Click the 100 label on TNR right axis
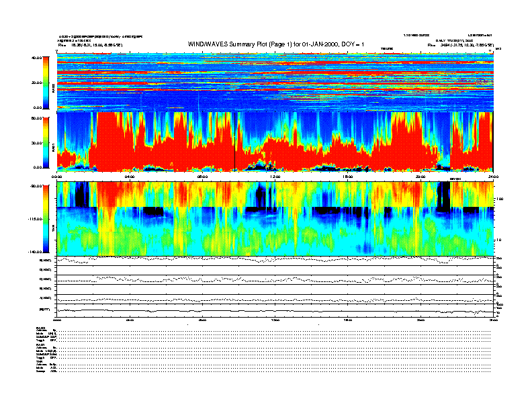Screen dimensions: 532x411 click(x=500, y=199)
